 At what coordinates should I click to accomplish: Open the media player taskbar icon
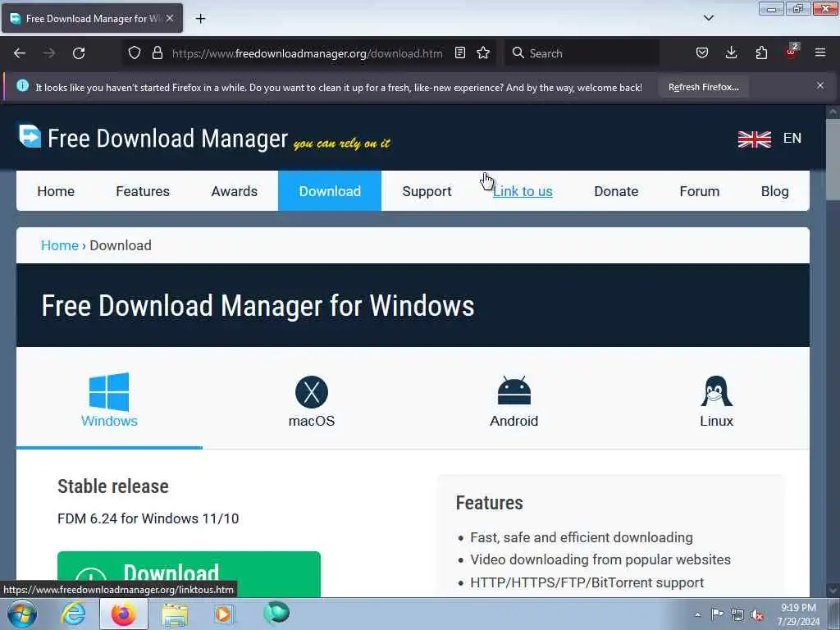point(223,614)
